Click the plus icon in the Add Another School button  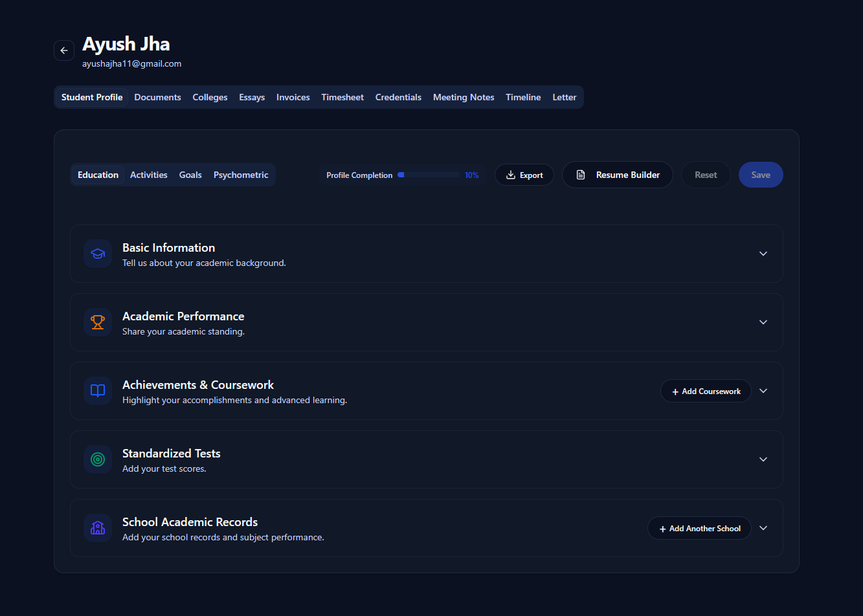(662, 529)
